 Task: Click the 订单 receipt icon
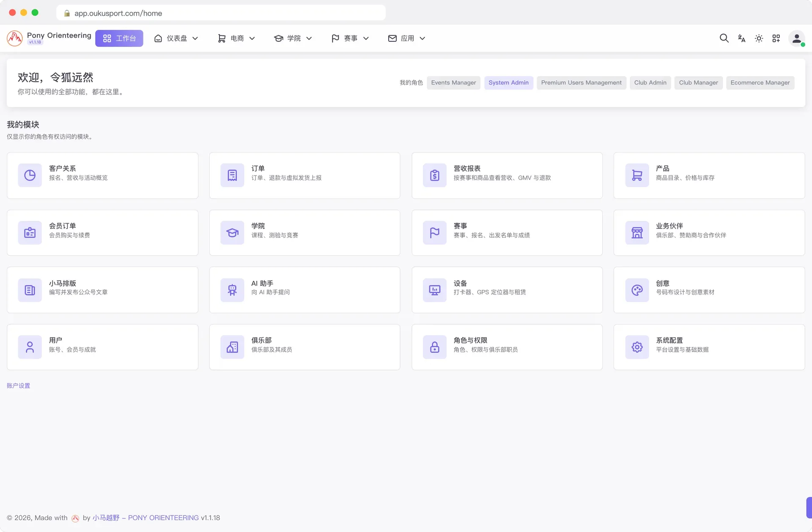pyautogui.click(x=232, y=175)
